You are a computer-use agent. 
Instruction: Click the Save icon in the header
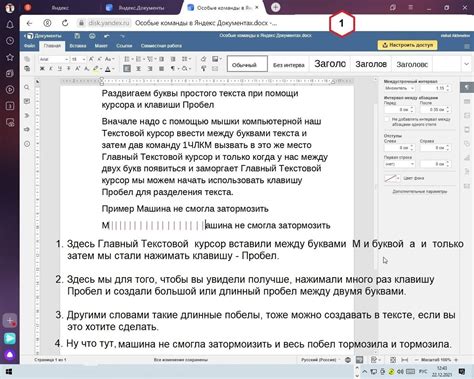tap(77, 36)
